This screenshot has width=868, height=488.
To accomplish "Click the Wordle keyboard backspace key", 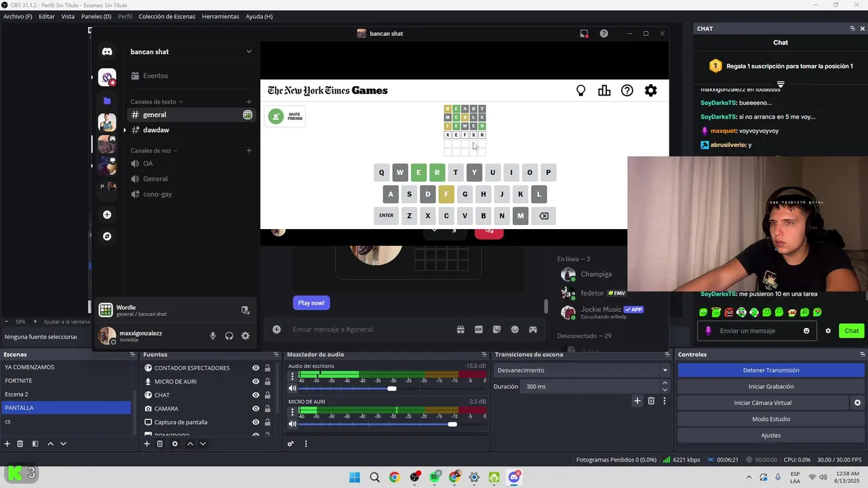I will pos(544,216).
